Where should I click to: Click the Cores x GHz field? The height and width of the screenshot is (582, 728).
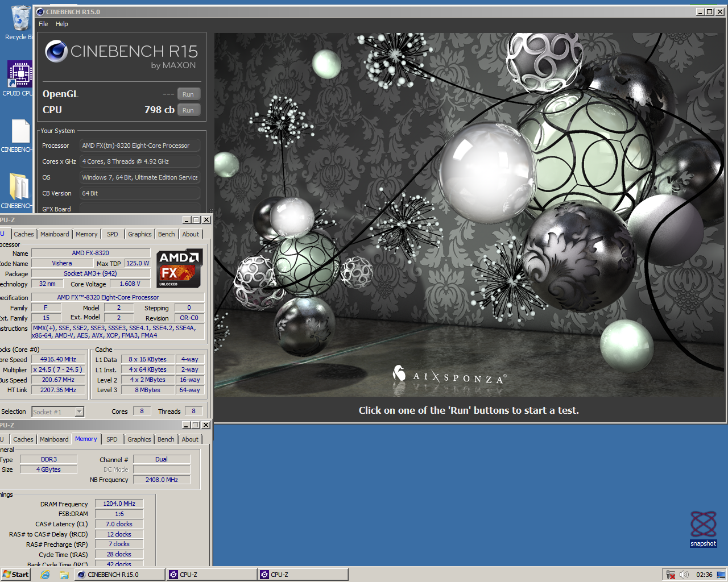140,161
